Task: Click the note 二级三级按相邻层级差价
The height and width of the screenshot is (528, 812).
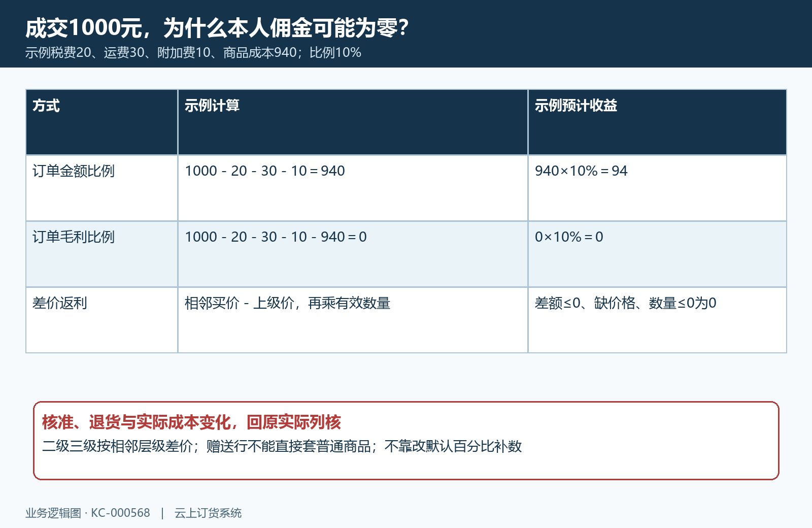Action: (118, 446)
